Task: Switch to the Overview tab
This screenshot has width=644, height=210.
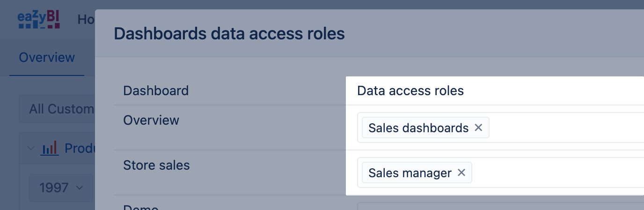Action: click(x=47, y=58)
